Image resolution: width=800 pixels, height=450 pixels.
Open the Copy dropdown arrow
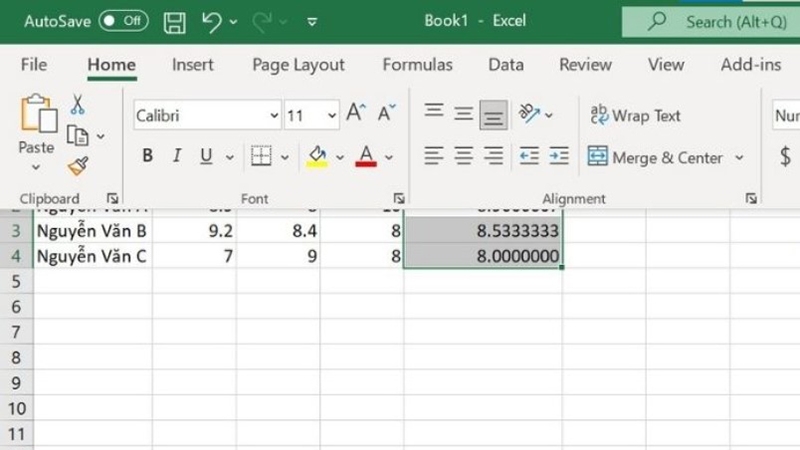[x=101, y=136]
